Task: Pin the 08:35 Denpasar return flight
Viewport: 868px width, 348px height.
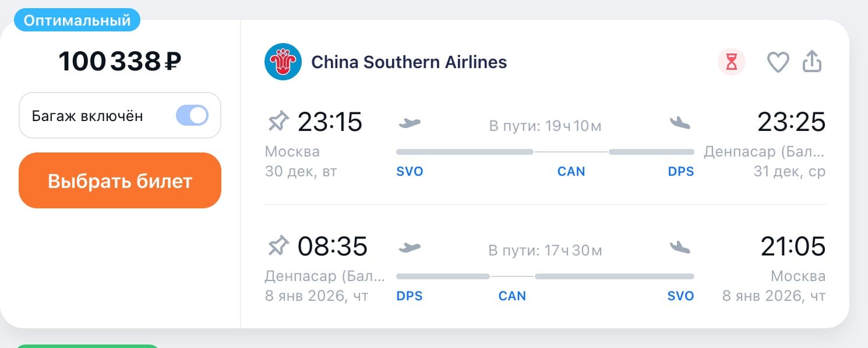Action: 278,247
